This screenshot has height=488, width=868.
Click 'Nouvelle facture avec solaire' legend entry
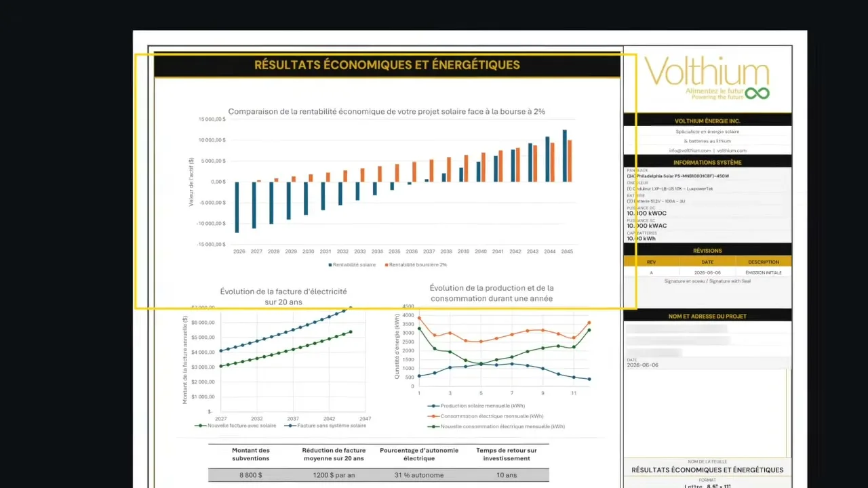[x=235, y=426]
